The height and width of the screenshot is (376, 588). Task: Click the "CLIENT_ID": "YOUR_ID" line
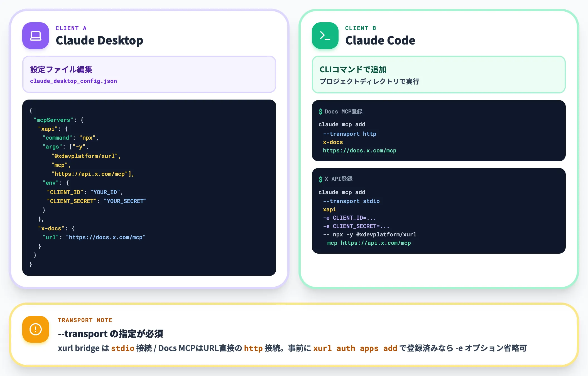click(x=85, y=192)
